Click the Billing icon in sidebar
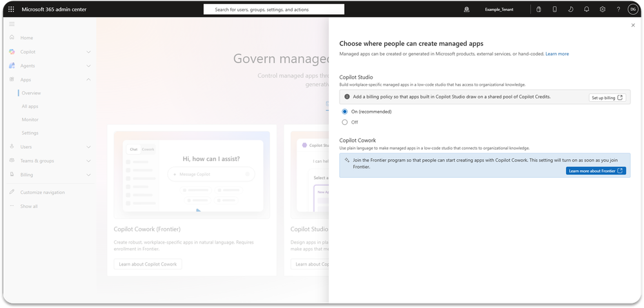Image resolution: width=644 pixels, height=308 pixels. (x=12, y=175)
